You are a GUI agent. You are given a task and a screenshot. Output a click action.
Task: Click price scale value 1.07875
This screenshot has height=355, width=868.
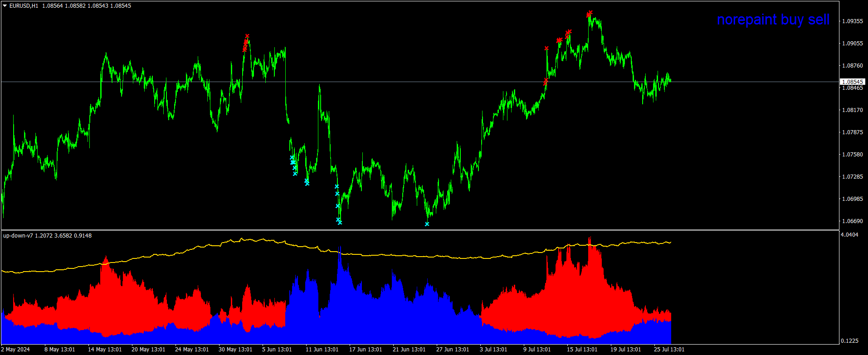pos(853,132)
